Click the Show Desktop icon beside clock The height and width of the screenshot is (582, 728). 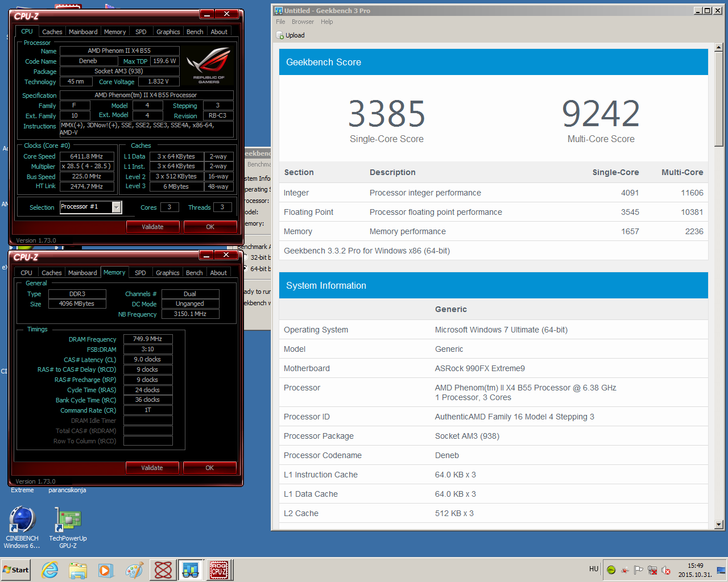click(x=721, y=570)
